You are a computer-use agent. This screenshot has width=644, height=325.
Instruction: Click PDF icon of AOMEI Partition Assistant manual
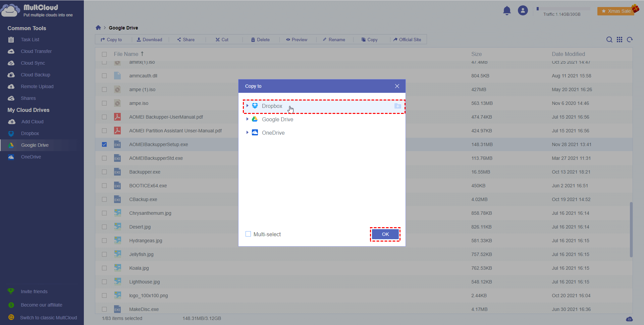(117, 131)
